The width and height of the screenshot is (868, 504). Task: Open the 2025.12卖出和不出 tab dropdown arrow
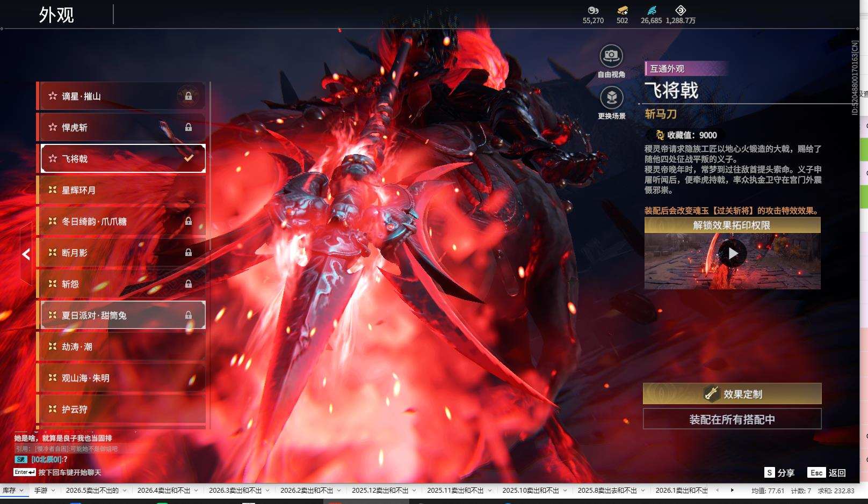point(414,491)
